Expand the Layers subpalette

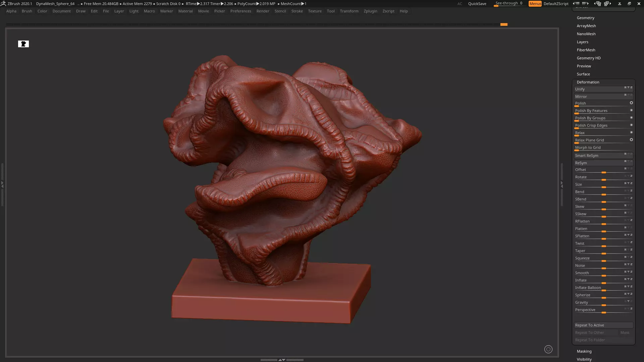click(x=582, y=42)
